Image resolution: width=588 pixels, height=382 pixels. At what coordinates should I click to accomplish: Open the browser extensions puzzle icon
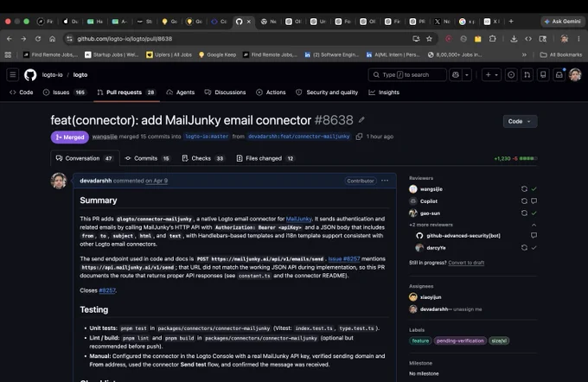click(x=492, y=39)
